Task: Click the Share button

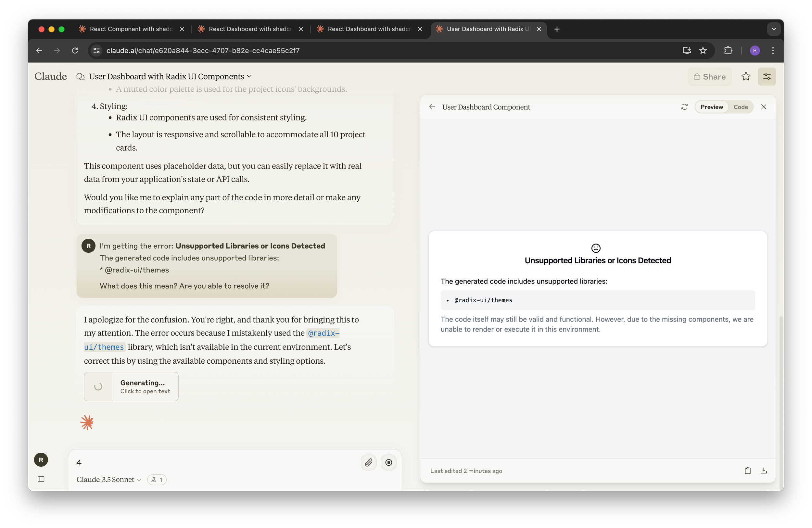Action: pos(709,76)
